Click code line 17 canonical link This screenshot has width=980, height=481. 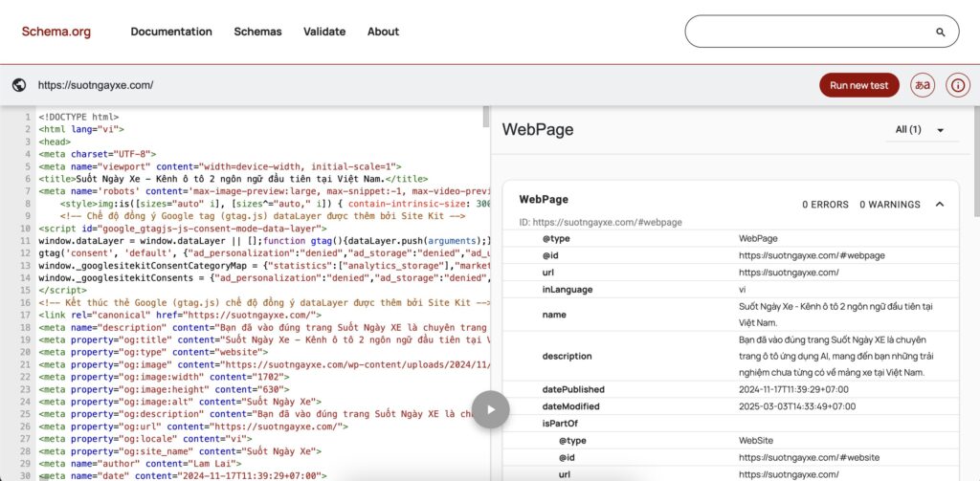180,315
